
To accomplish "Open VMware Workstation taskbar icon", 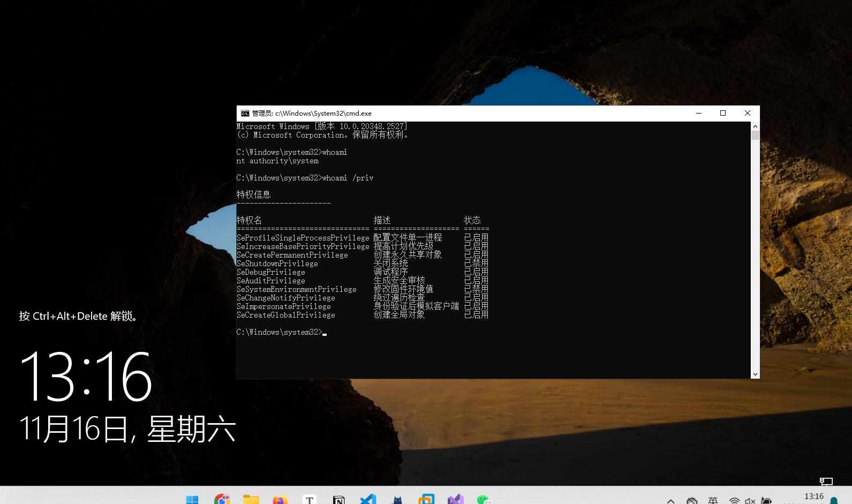I will click(426, 500).
